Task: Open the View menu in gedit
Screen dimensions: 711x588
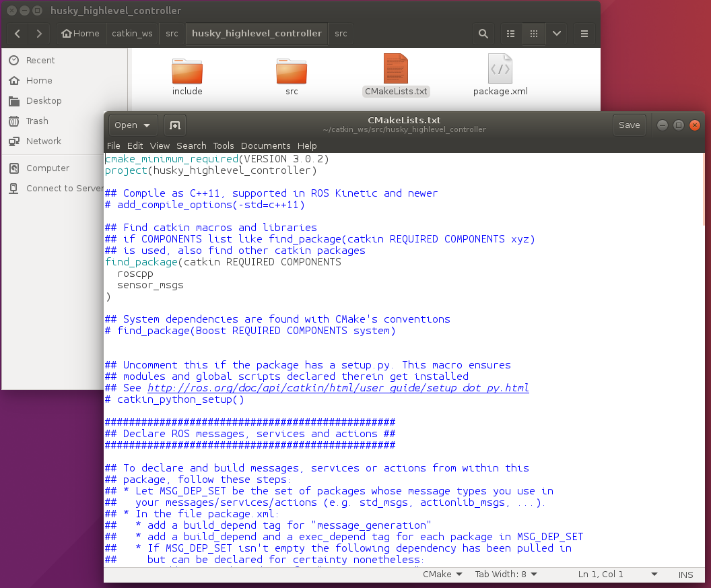Action: click(x=160, y=145)
